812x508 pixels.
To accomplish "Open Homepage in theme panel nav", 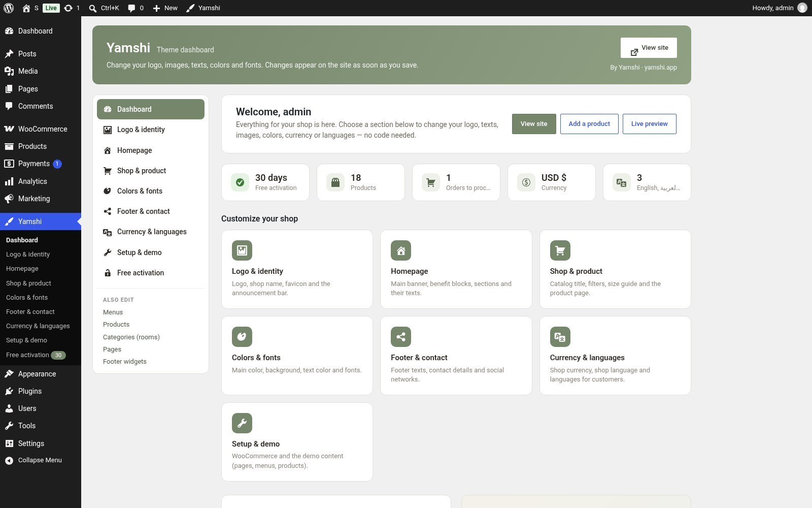I will [151, 150].
